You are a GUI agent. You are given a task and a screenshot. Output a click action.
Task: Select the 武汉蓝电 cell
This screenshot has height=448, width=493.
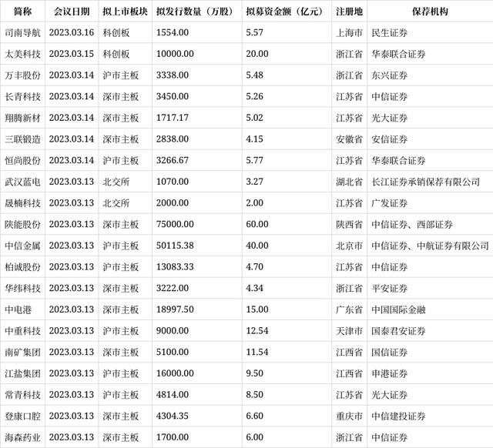22,182
